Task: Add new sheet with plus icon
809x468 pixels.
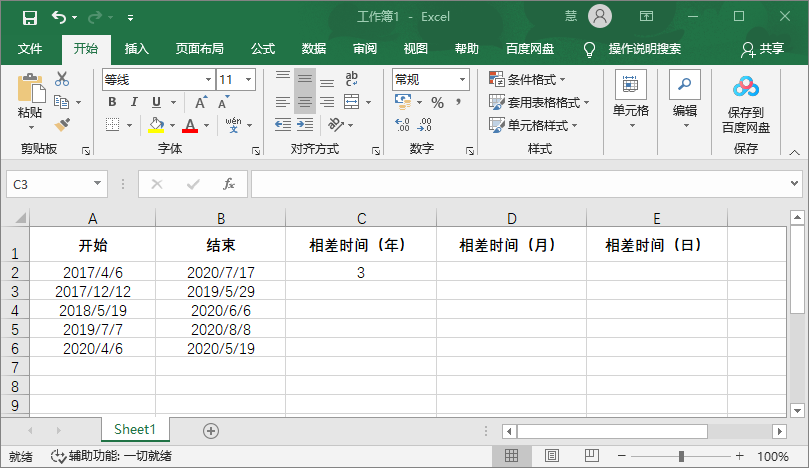Action: point(211,430)
